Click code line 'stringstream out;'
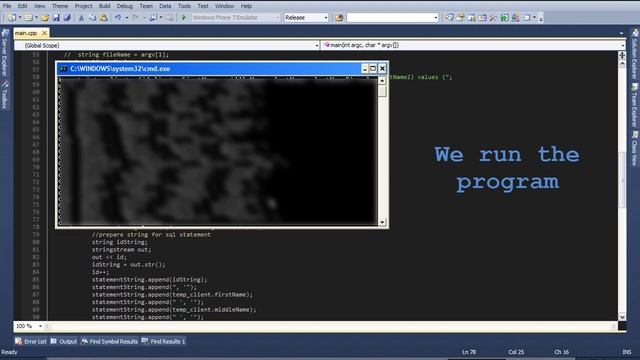This screenshot has height=360, width=640. pyautogui.click(x=121, y=249)
